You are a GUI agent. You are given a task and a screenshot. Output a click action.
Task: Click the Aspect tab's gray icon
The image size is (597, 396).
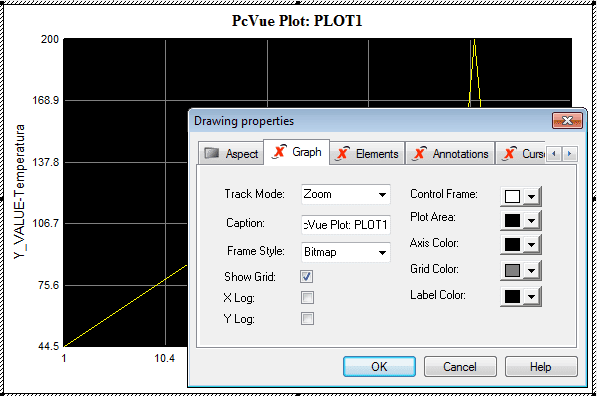point(212,153)
